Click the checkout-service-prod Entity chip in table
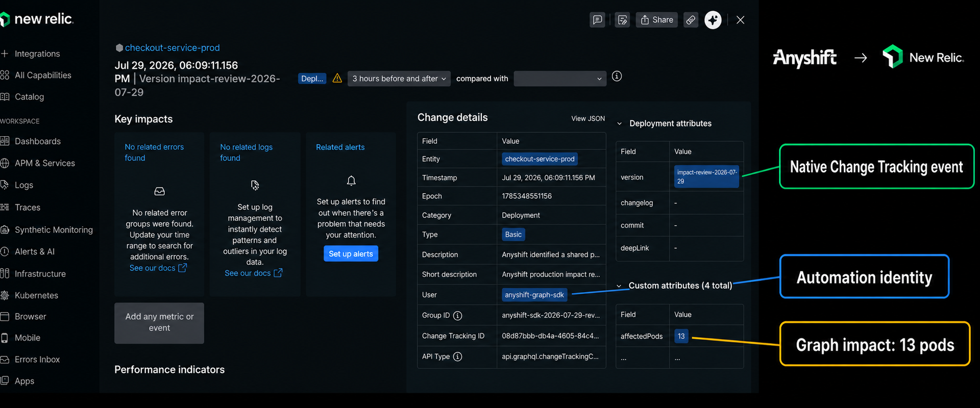 coord(540,159)
